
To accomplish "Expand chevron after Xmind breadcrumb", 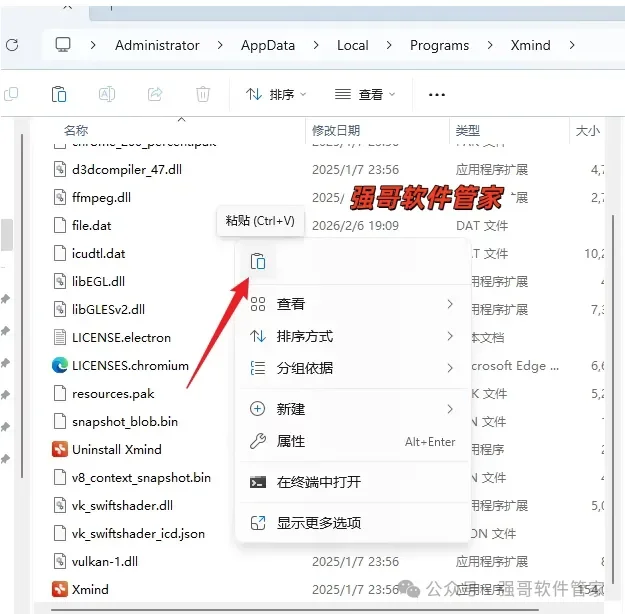I will 572,45.
